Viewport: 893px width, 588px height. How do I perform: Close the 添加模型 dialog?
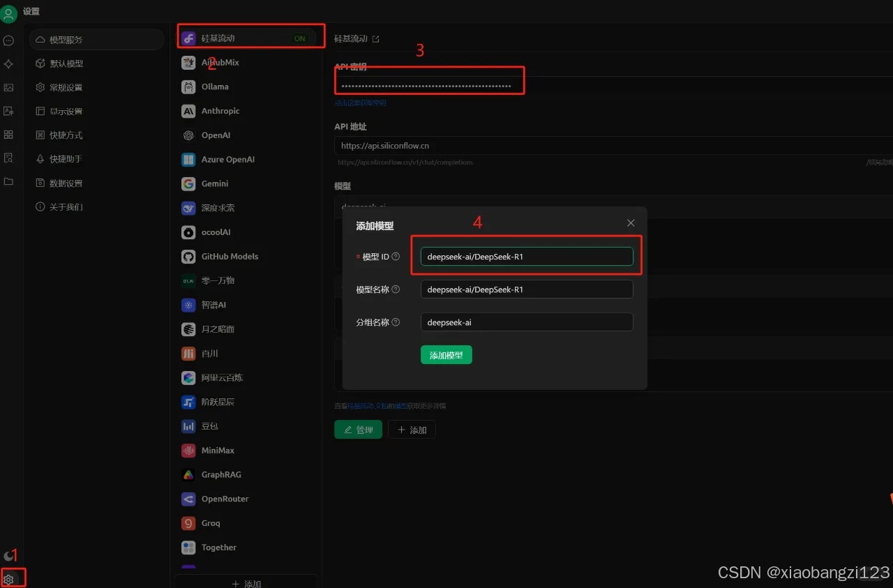click(x=631, y=223)
